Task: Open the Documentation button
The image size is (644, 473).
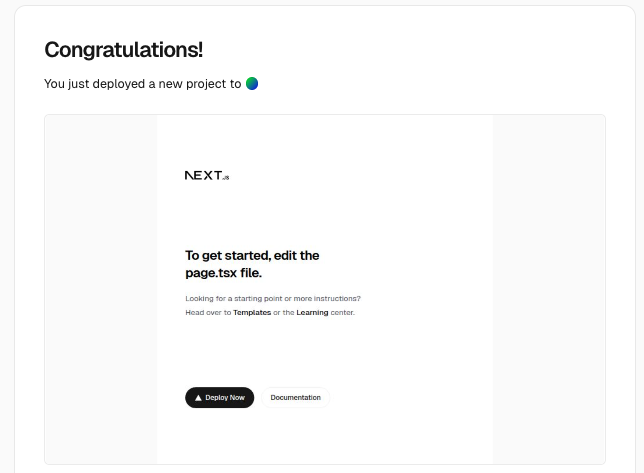Action: [x=295, y=398]
